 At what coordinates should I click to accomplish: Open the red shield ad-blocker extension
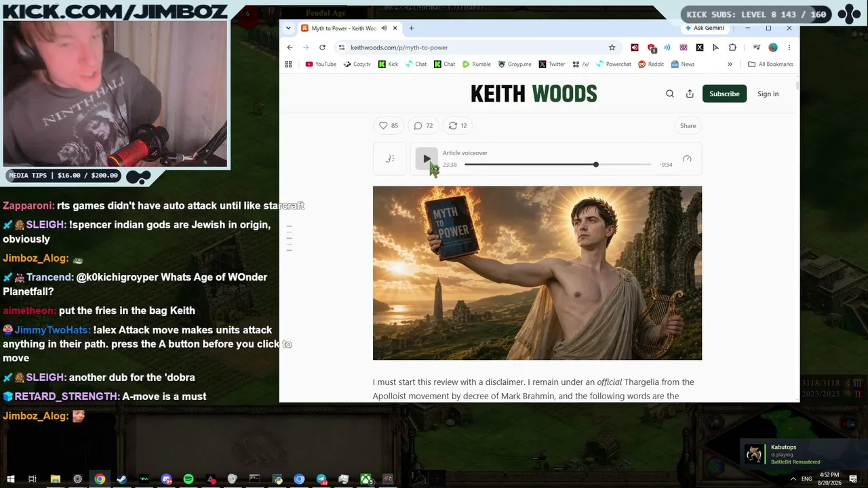652,47
